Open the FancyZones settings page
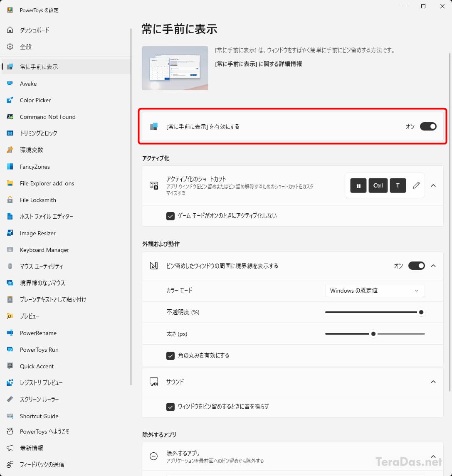This screenshot has width=452, height=476. click(x=66, y=166)
